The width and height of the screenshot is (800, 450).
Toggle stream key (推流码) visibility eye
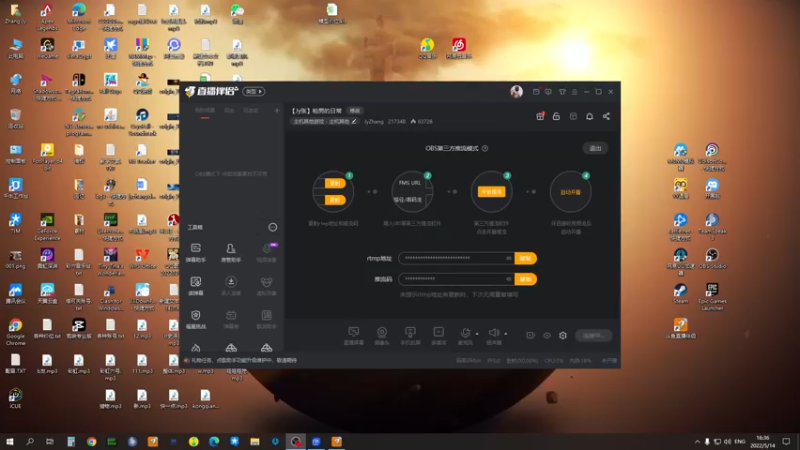[x=508, y=279]
